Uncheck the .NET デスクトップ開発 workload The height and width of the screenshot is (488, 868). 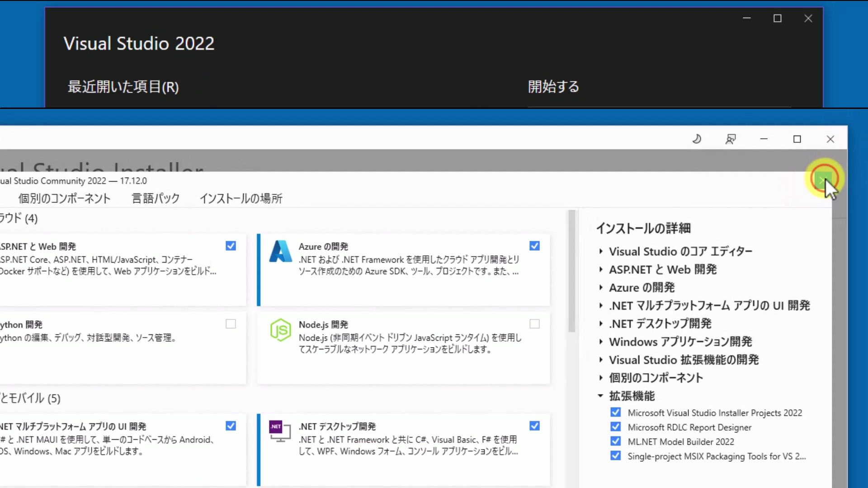[534, 426]
